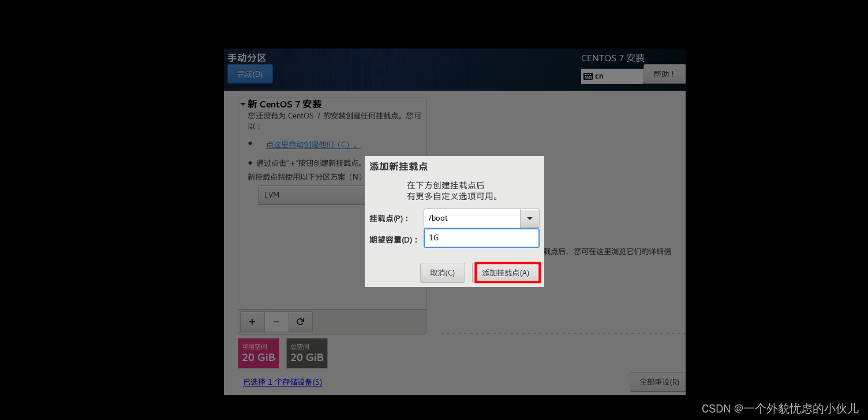This screenshot has width=868, height=420.
Task: Click the CENTOS 7 安装 title text
Action: [613, 58]
